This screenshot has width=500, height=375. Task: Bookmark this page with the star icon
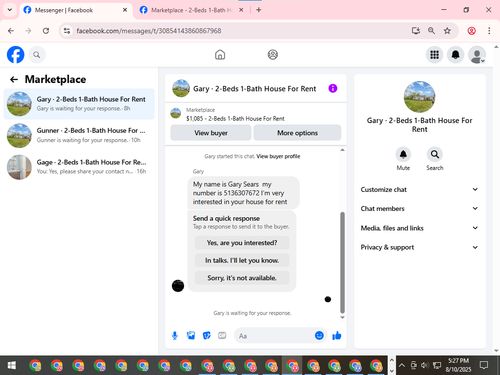447,31
